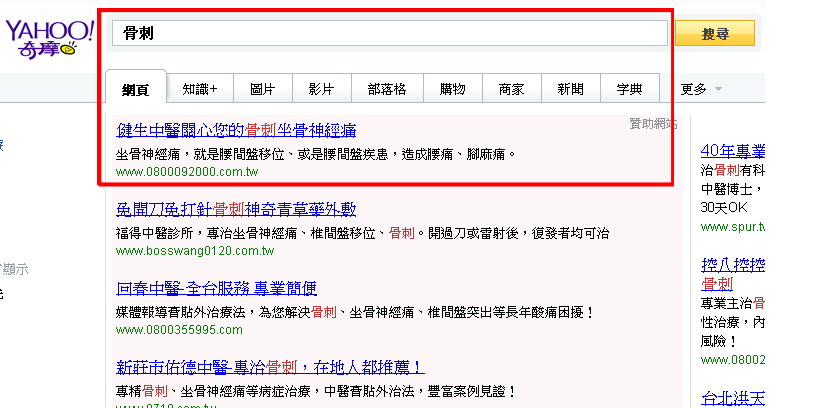
Task: Select the 網頁 tab
Action: click(136, 89)
